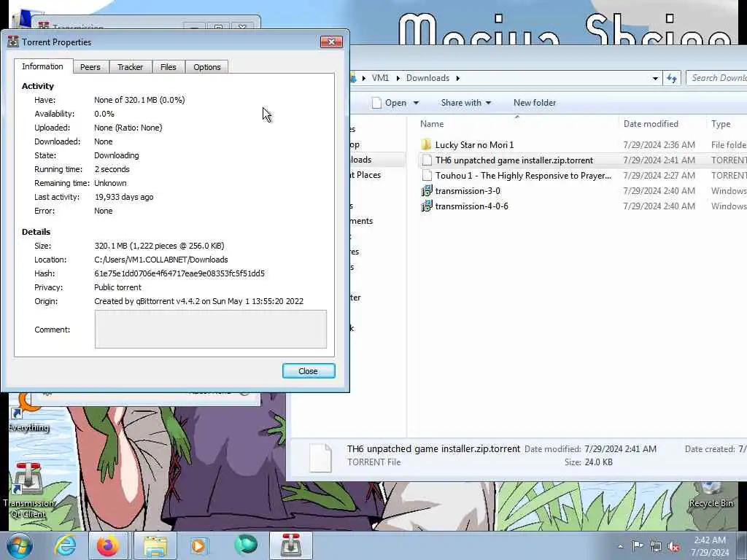Switch to the Peers tab

click(90, 67)
